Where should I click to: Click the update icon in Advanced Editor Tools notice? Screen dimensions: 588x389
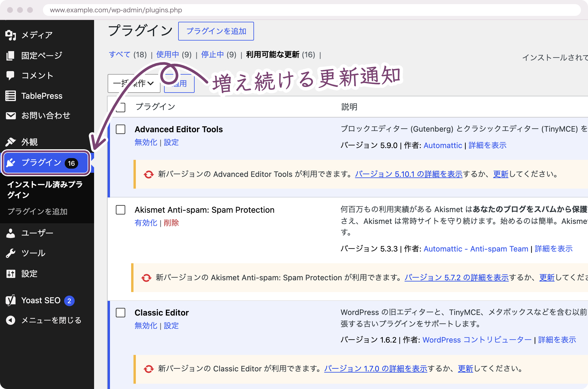pos(149,175)
